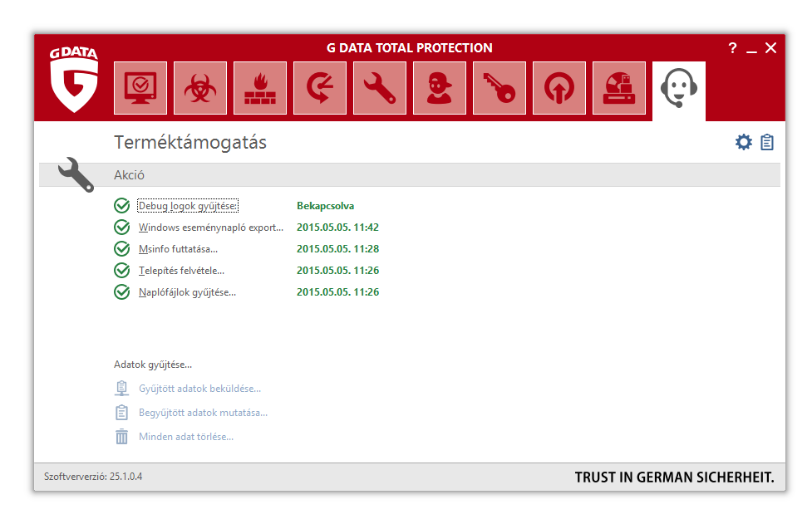The height and width of the screenshot is (514, 812).
Task: Click the check icon beside Msinfo futtatása
Action: pyautogui.click(x=121, y=249)
